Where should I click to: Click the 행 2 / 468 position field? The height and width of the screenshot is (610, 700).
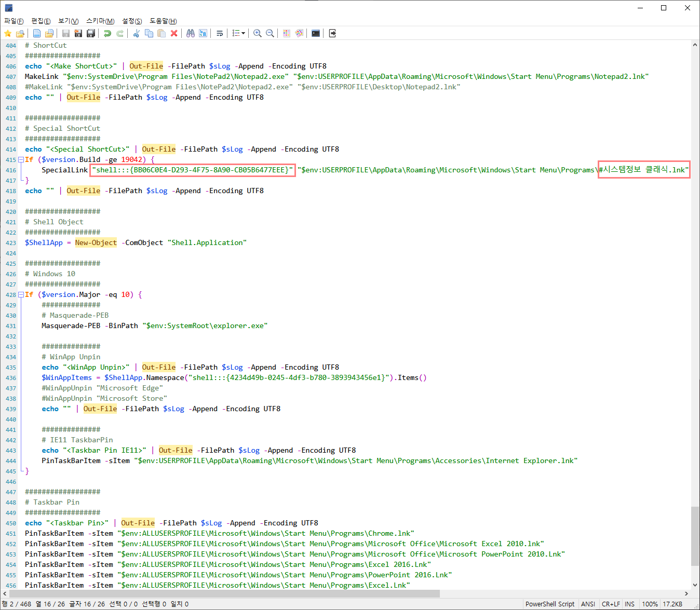[x=17, y=604]
